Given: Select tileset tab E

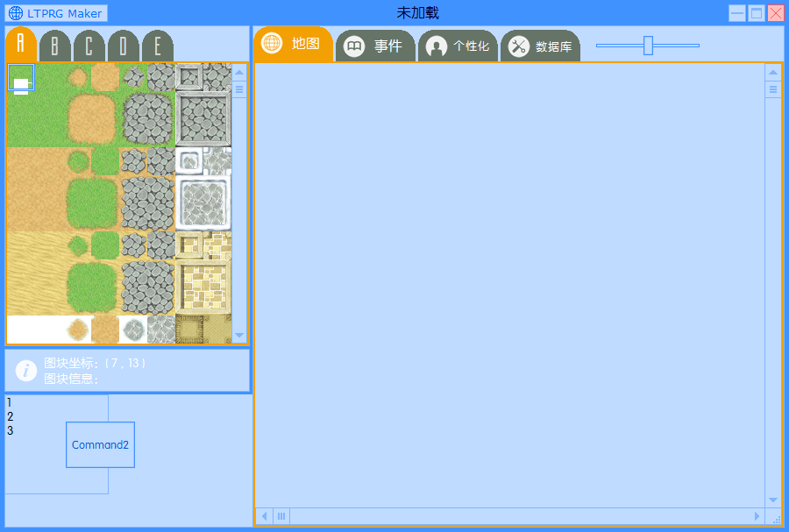Looking at the screenshot, I should 158,46.
